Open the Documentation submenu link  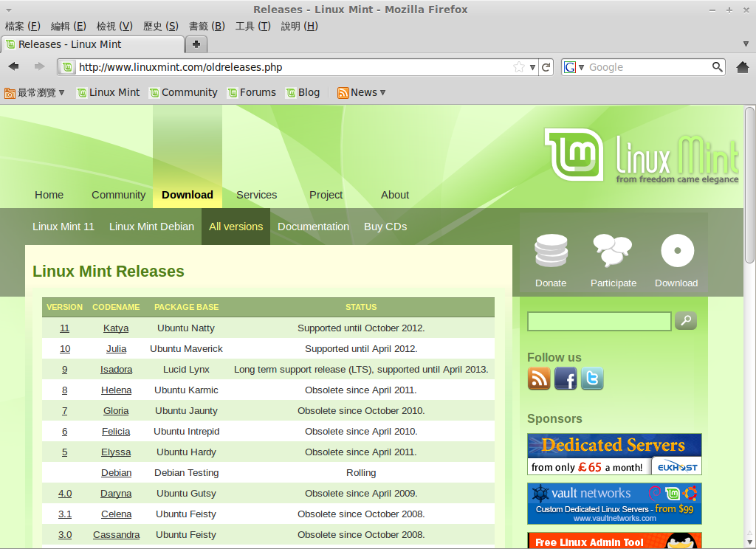tap(313, 227)
